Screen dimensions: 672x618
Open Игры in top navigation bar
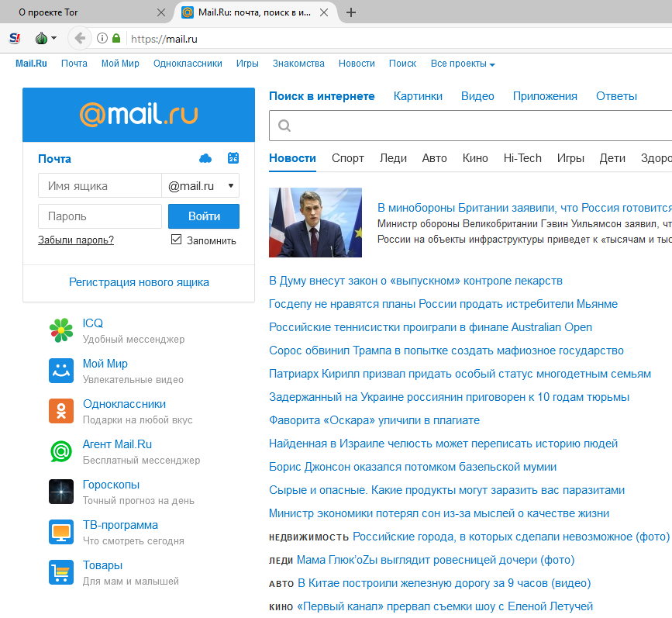(x=247, y=64)
